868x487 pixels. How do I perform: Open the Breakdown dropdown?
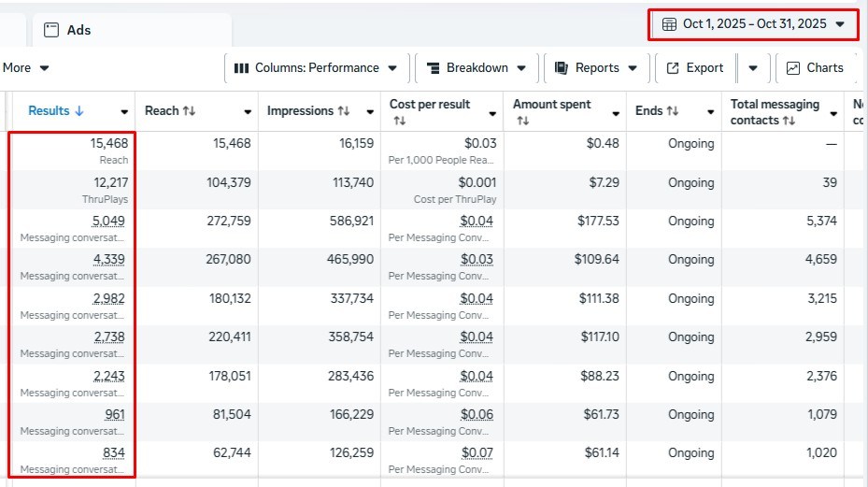(x=477, y=67)
